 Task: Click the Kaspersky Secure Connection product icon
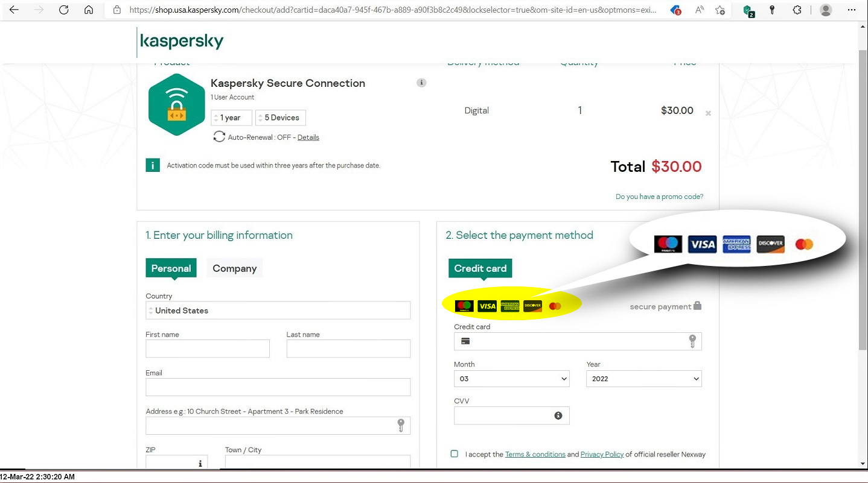pyautogui.click(x=177, y=105)
